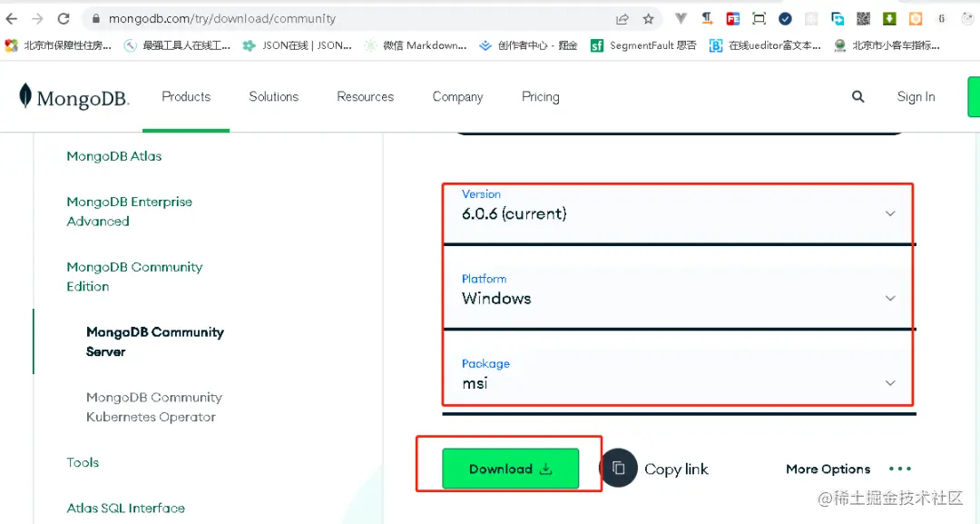980x524 pixels.
Task: Open the 在线ueditor富文本 bookmark
Action: click(765, 45)
